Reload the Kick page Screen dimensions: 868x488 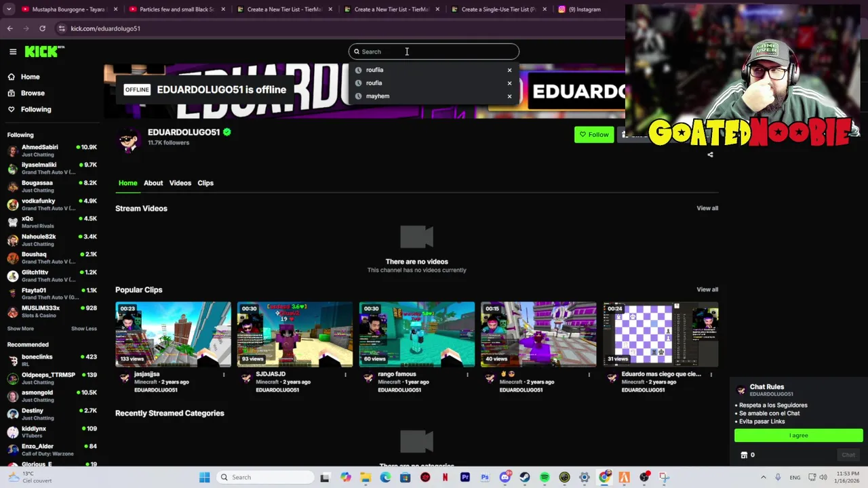pos(42,28)
